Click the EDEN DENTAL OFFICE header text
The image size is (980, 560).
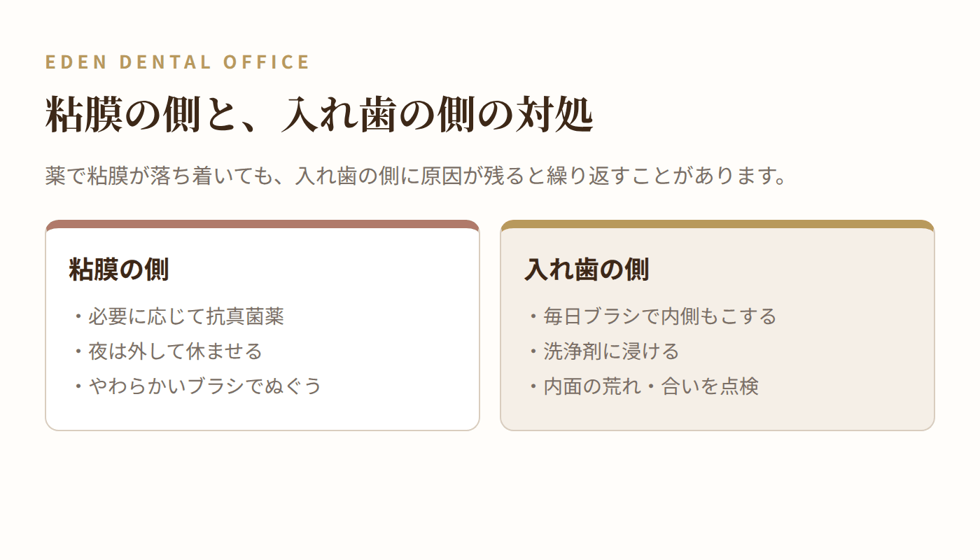tap(178, 62)
